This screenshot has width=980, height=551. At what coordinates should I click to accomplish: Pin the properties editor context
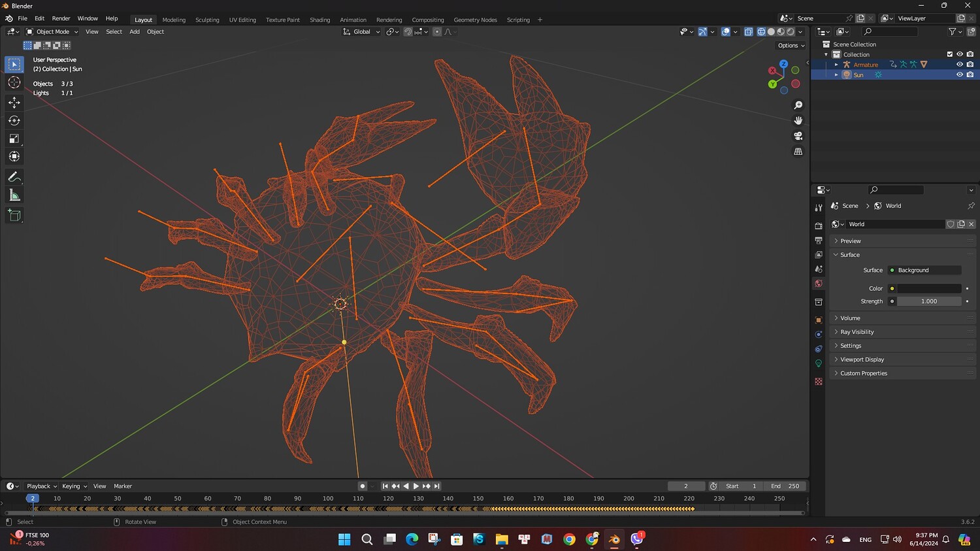971,206
